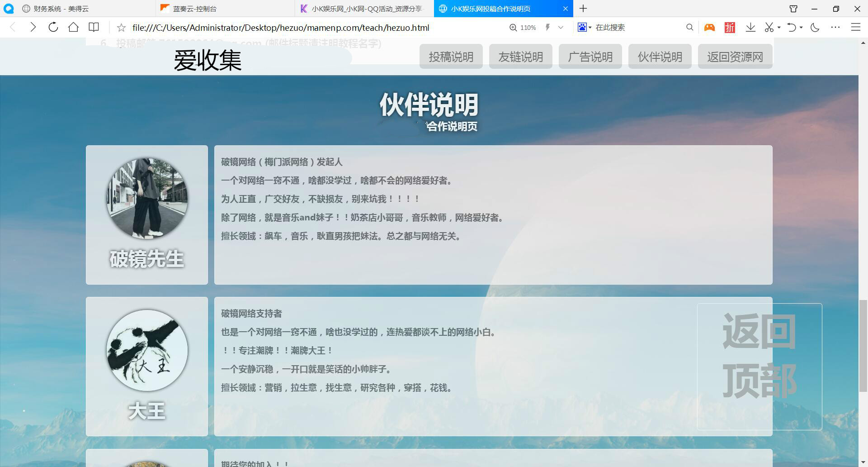This screenshot has width=868, height=467.
Task: Click the scrollbar down arrow
Action: (x=863, y=462)
